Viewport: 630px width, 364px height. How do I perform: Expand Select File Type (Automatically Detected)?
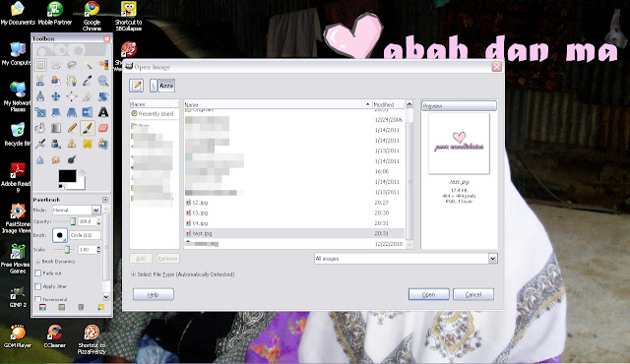(x=133, y=274)
